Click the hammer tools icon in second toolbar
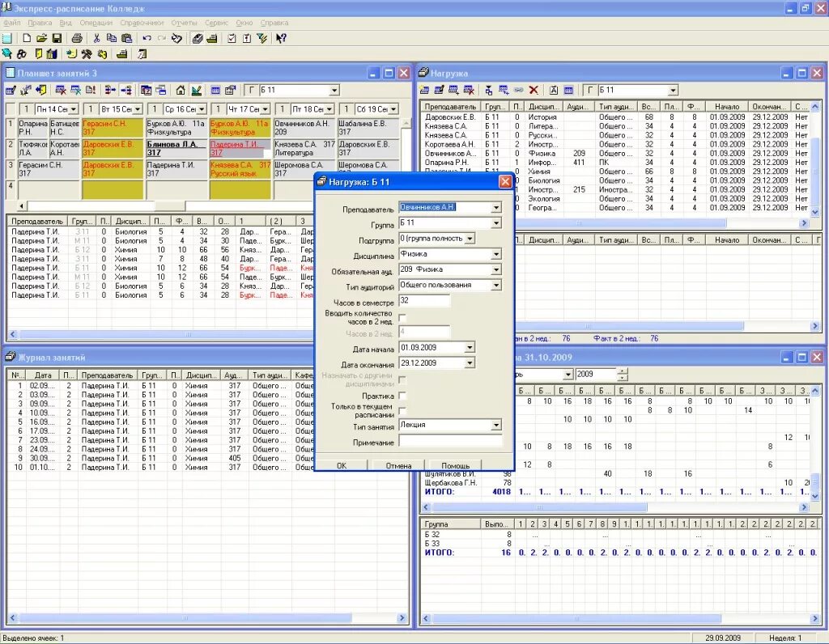Screen dimensions: 829x644 coord(87,54)
